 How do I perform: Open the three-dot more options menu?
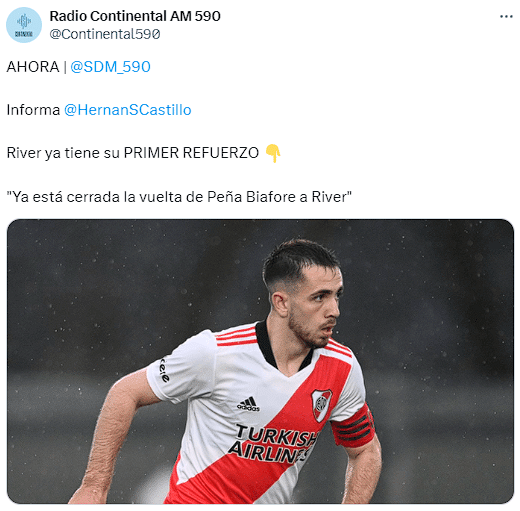click(x=506, y=16)
